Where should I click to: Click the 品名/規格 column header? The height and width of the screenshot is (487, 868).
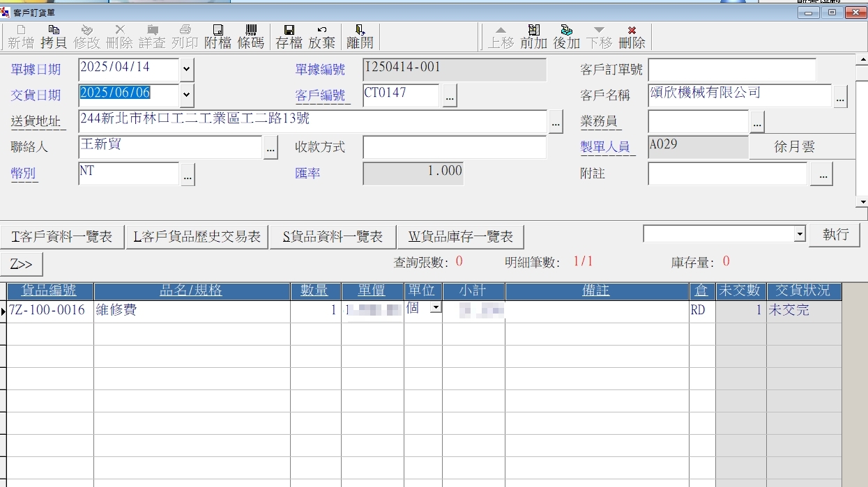(x=191, y=291)
